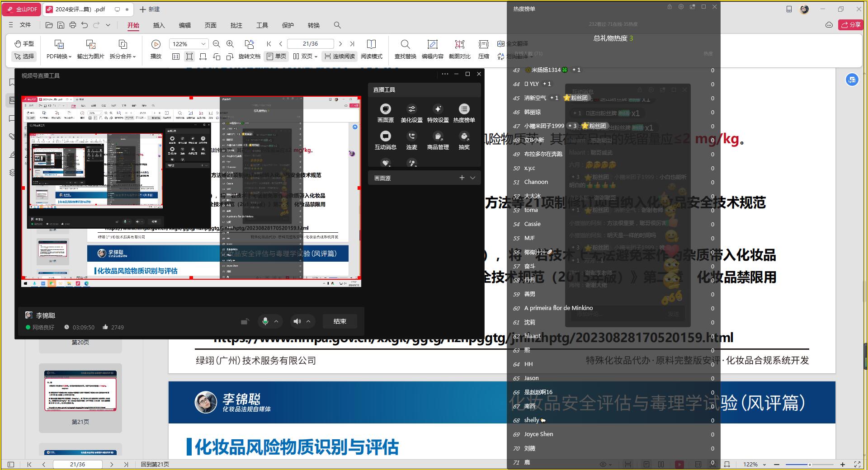Open the 批注 ribbon tab
868x470 pixels.
[236, 25]
